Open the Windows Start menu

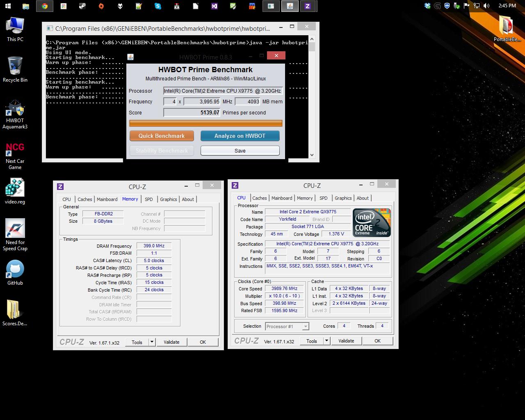[8, 6]
